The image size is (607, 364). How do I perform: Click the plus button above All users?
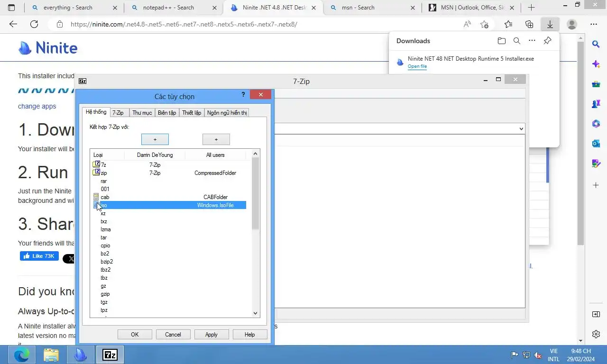coord(216,139)
